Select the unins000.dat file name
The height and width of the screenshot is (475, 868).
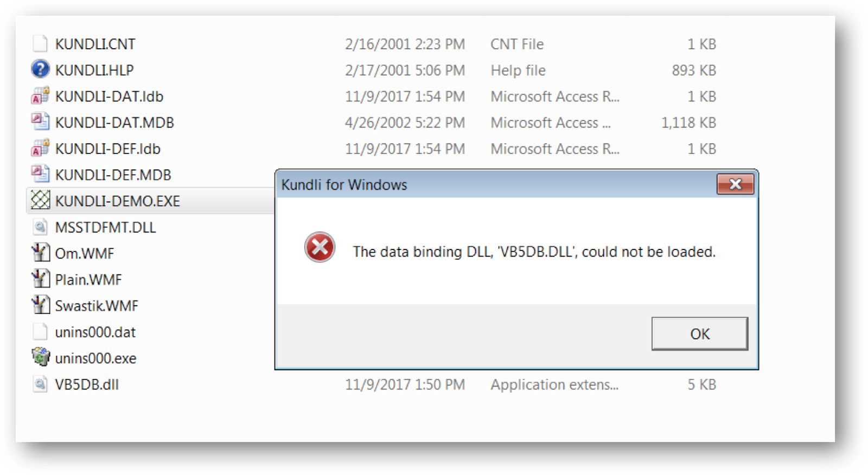(x=95, y=332)
